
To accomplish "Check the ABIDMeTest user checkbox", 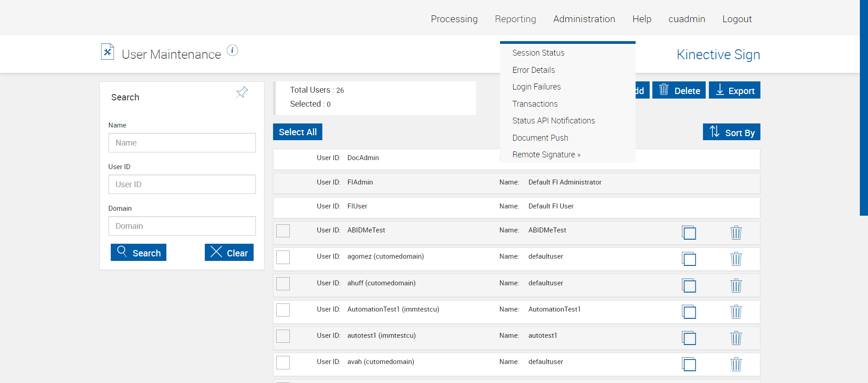I will tap(283, 231).
